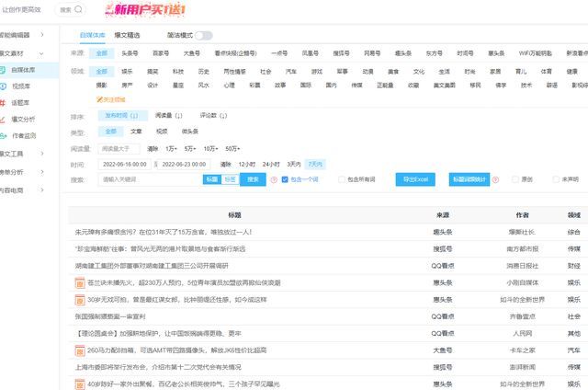Click the 导出Excel button
This screenshot has height=390, width=588.
coord(415,179)
